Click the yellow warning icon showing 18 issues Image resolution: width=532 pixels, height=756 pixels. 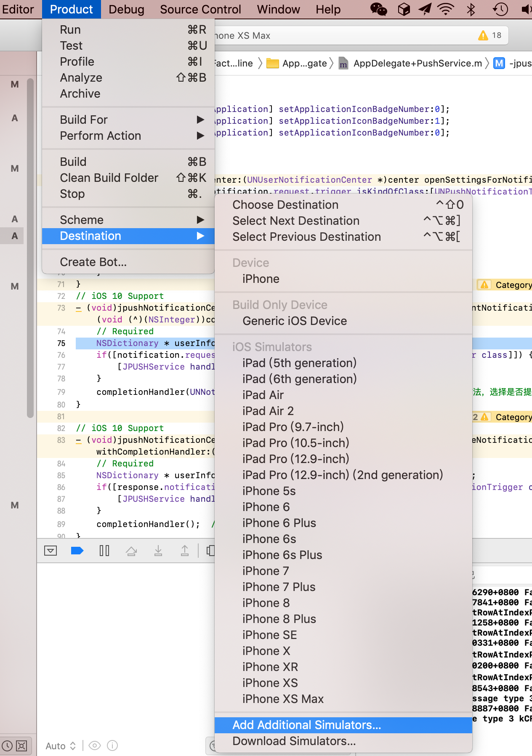(x=483, y=35)
